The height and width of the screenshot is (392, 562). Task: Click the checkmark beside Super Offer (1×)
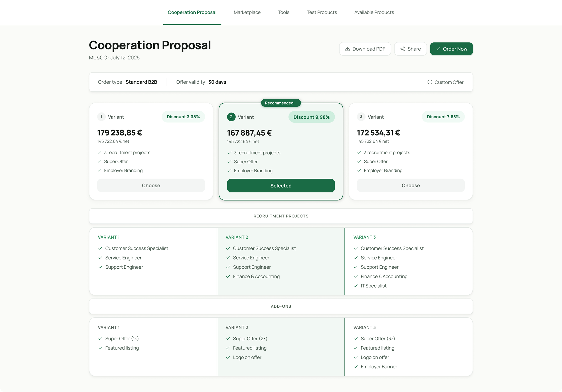100,338
